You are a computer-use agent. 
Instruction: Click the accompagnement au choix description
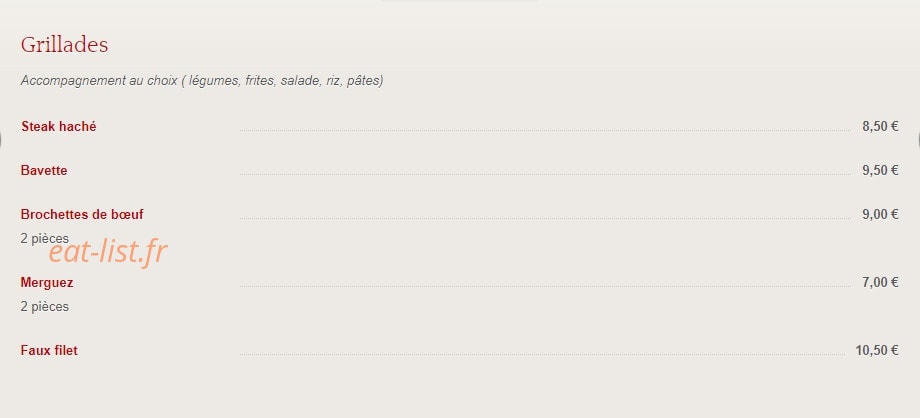coord(202,80)
